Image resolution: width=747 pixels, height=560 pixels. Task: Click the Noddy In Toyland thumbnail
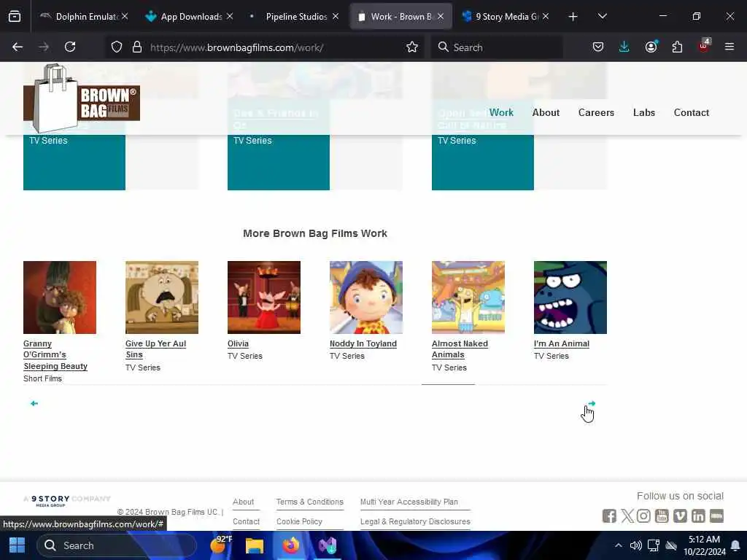[366, 297]
